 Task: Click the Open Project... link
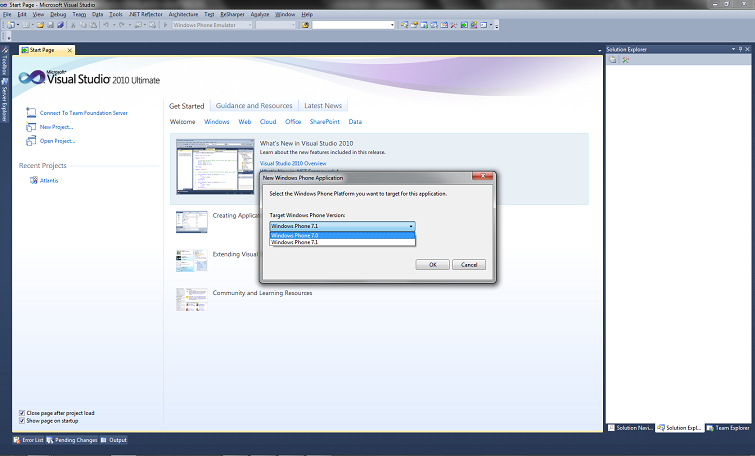(x=57, y=141)
